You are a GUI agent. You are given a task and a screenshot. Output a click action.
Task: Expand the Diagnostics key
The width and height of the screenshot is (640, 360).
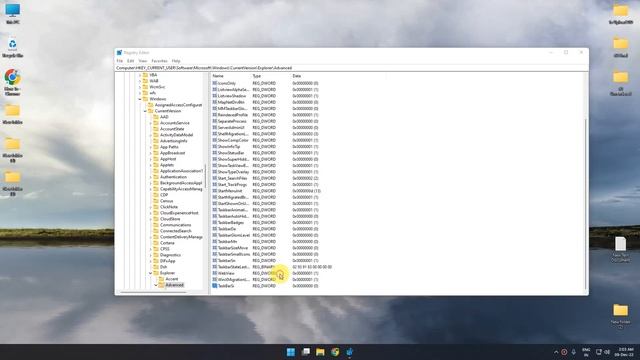[x=151, y=255]
